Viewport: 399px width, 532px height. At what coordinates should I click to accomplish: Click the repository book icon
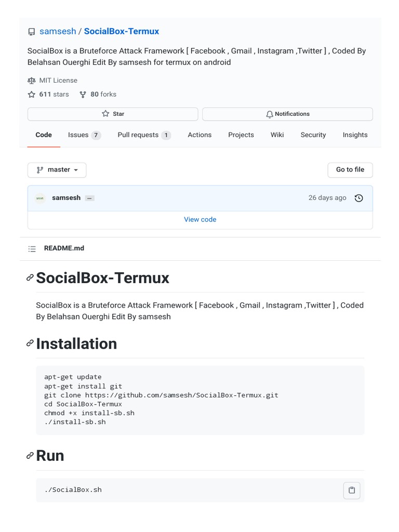tap(32, 32)
